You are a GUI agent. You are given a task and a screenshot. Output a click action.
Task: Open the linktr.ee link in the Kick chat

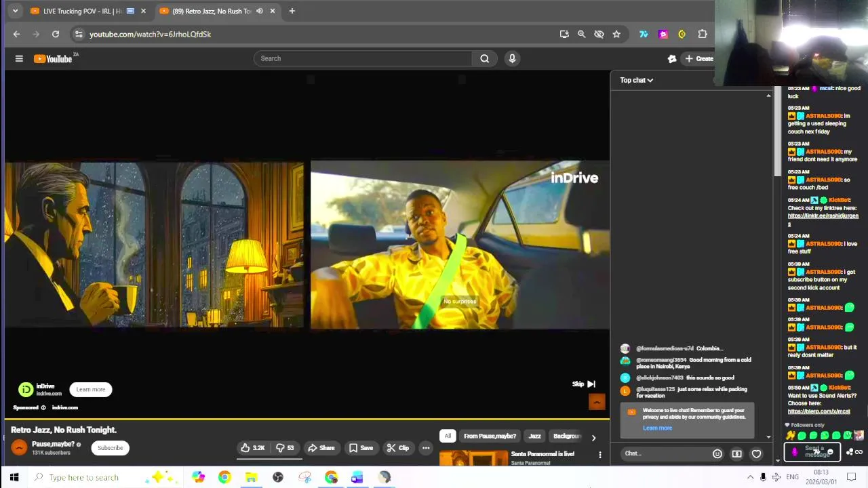point(823,219)
